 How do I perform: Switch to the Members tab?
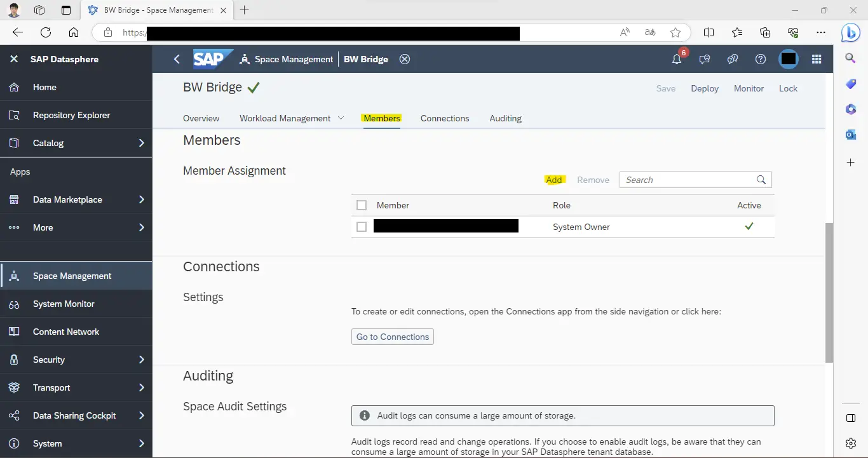[x=382, y=118]
